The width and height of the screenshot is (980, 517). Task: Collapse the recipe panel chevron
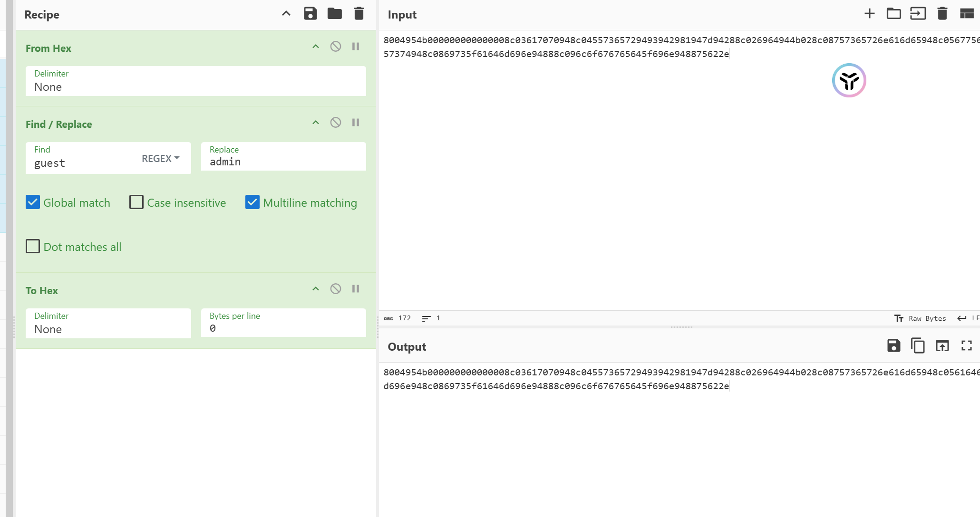pyautogui.click(x=286, y=14)
